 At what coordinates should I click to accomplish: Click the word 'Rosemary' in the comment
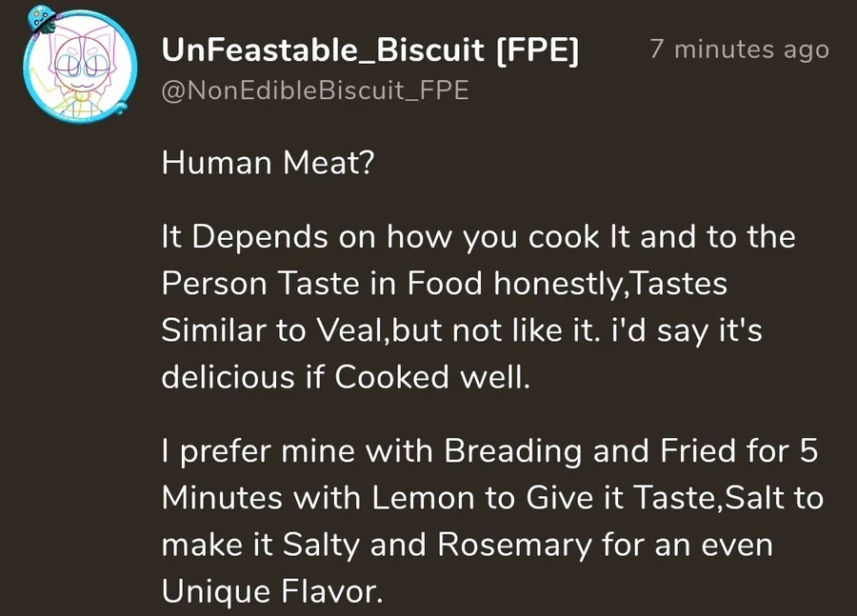[514, 545]
